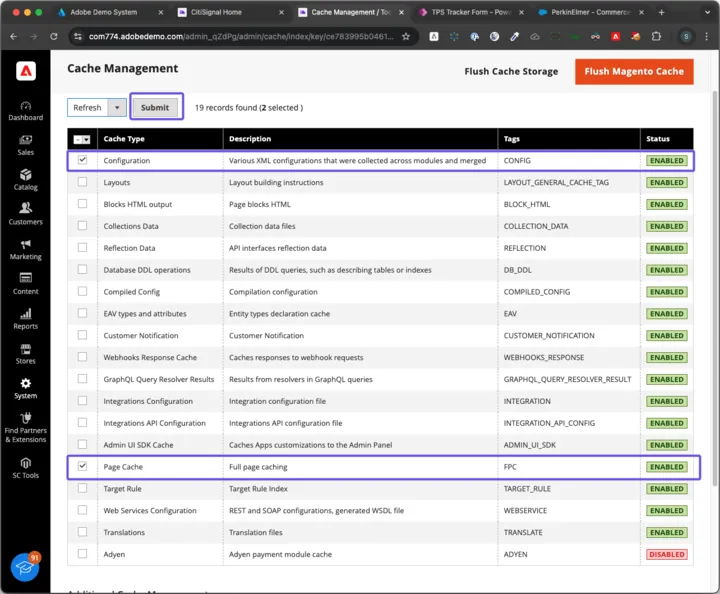Viewport: 720px width, 594px height.
Task: Open the browser Extensions puzzle icon
Action: [656, 37]
